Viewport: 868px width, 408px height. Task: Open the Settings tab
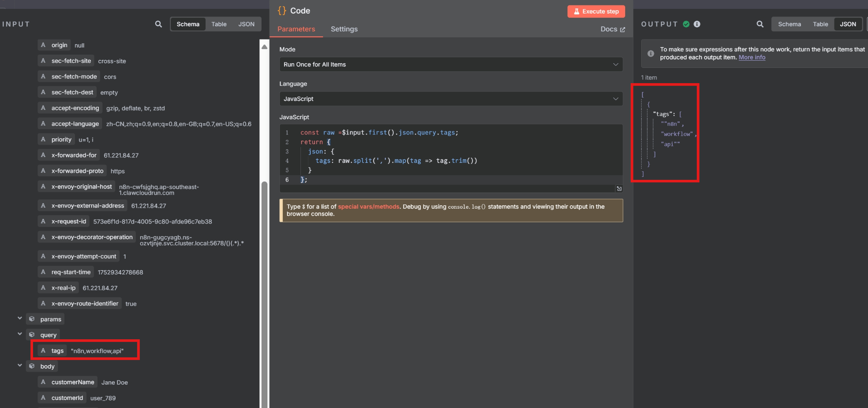click(x=344, y=29)
